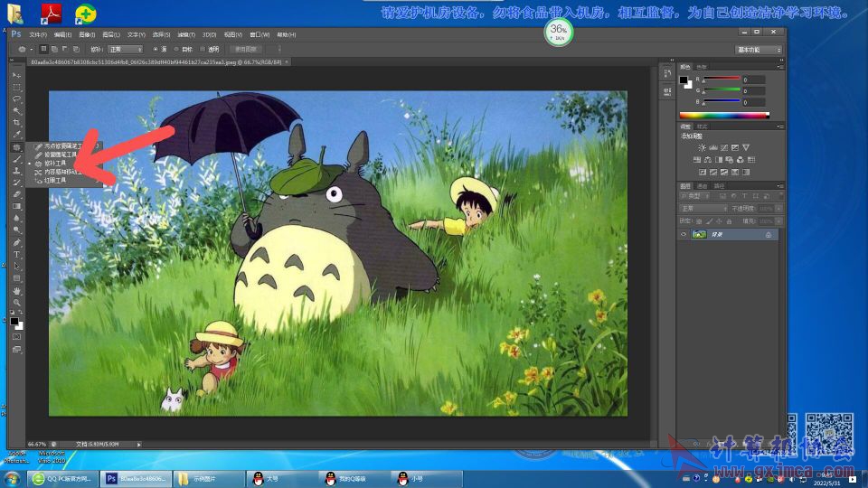Open the File menu
The image size is (868, 488).
38,35
